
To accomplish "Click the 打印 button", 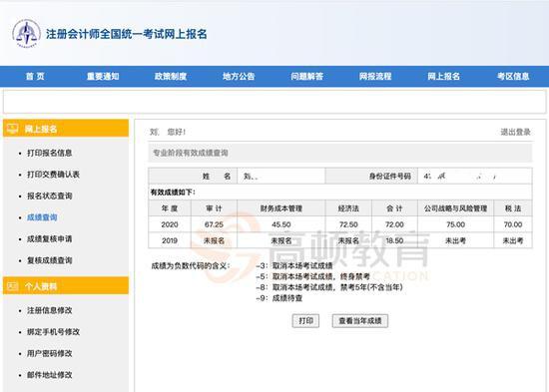I will [x=305, y=320].
